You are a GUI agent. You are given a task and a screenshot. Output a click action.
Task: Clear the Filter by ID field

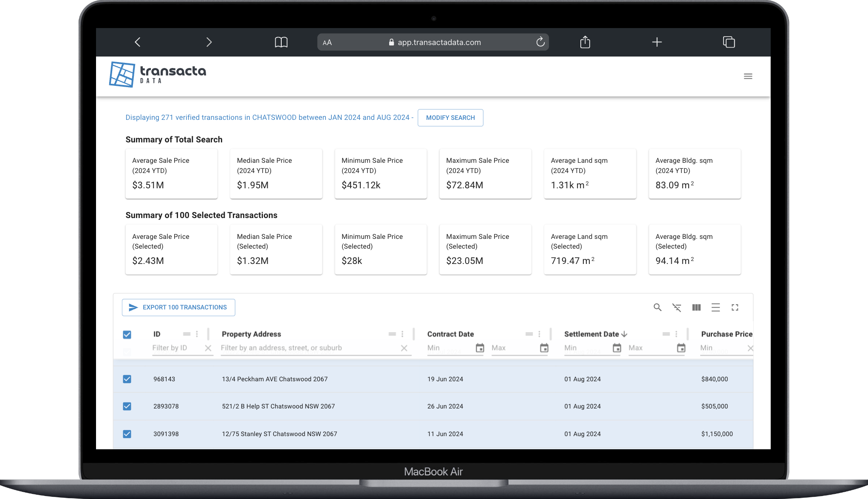tap(208, 348)
